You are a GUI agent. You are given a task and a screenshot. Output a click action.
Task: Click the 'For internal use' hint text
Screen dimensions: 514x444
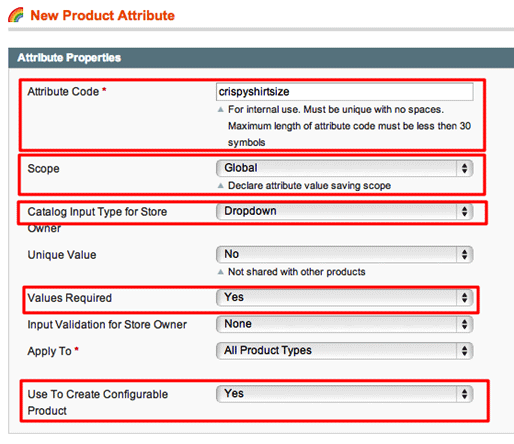click(x=349, y=126)
